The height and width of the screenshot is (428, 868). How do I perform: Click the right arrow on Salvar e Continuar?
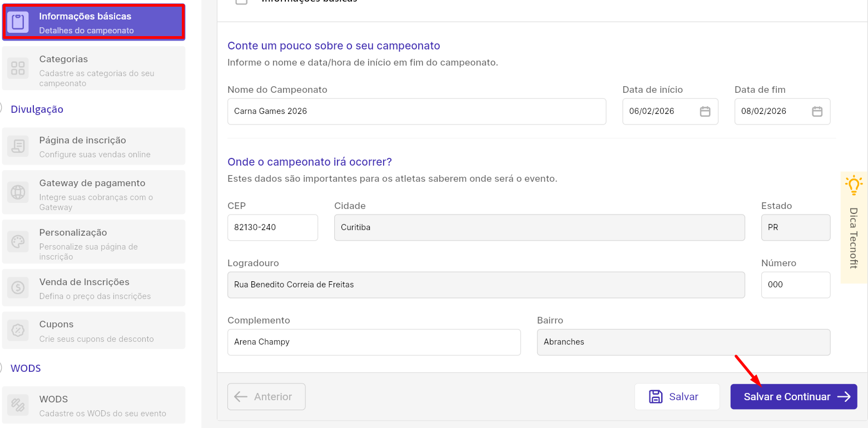pos(844,396)
